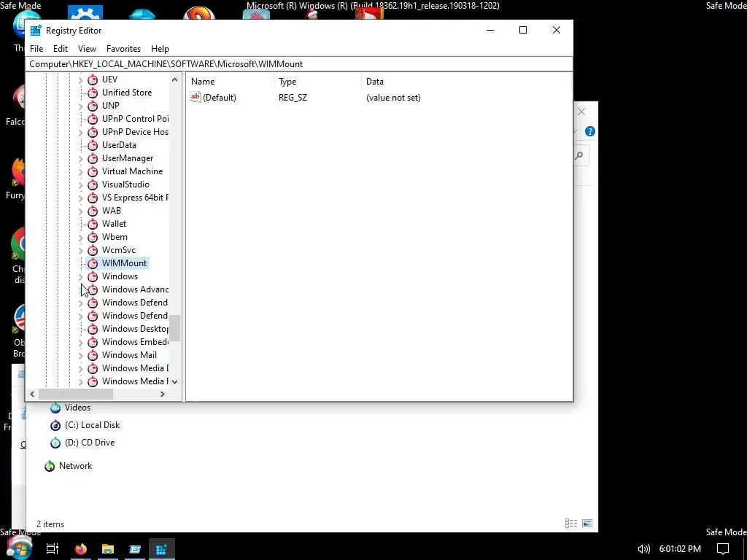Expand the Windows Mail key
Screen dimensions: 747x560
(80, 356)
